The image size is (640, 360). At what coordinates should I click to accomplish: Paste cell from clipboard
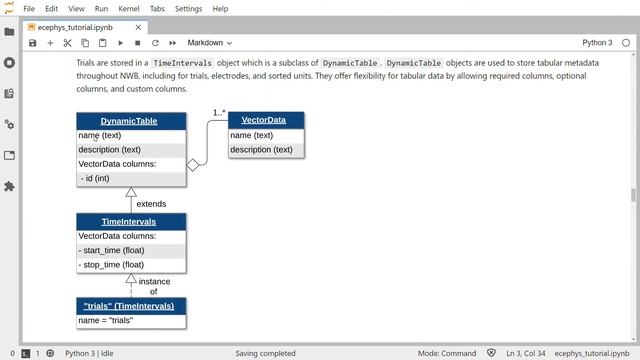[102, 43]
